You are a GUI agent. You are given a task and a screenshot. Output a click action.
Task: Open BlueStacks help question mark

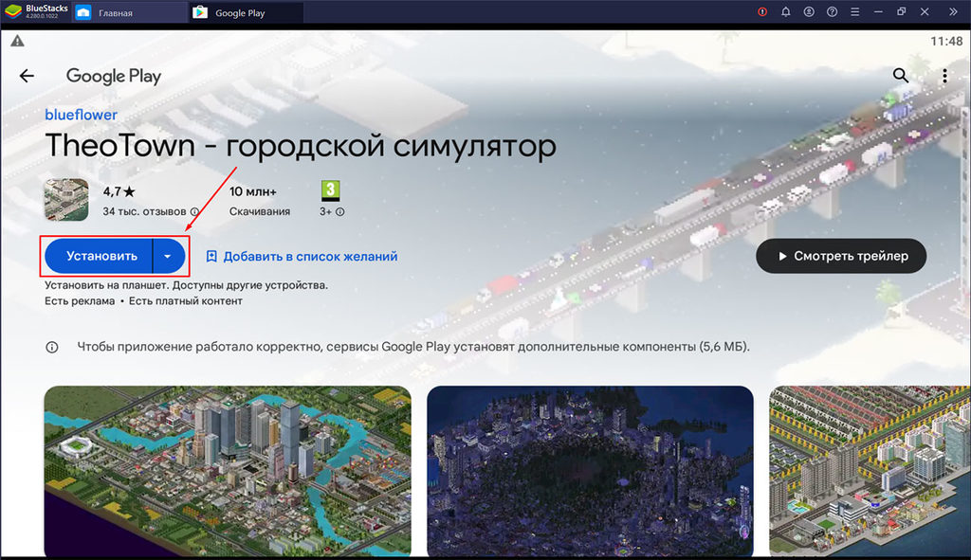(x=832, y=11)
